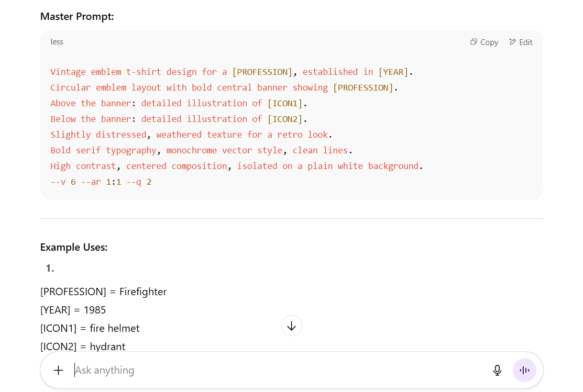Click the Master Prompt heading
This screenshot has width=583, height=392.
(x=77, y=17)
